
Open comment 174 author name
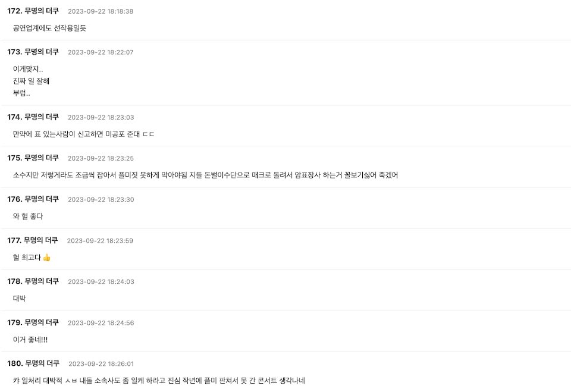(42, 117)
